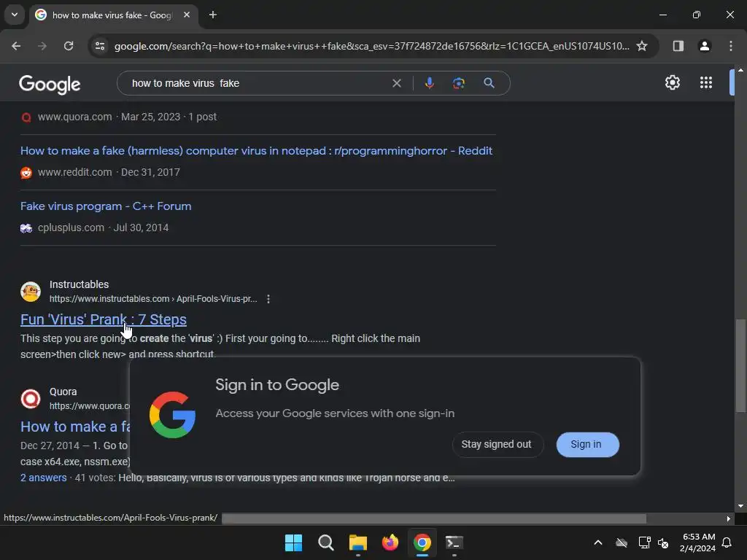The height and width of the screenshot is (560, 747).
Task: Submit search with the magnifier icon
Action: pos(489,83)
